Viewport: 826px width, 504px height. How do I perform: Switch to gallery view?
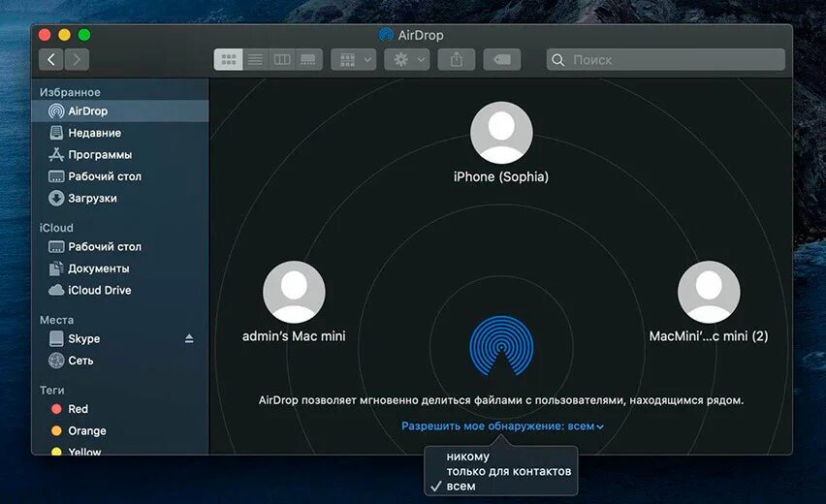pyautogui.click(x=308, y=59)
